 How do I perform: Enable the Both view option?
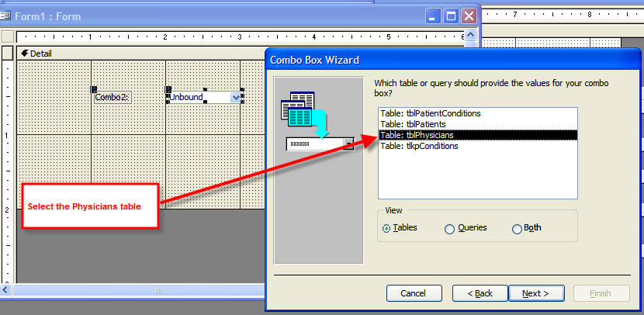coord(517,229)
